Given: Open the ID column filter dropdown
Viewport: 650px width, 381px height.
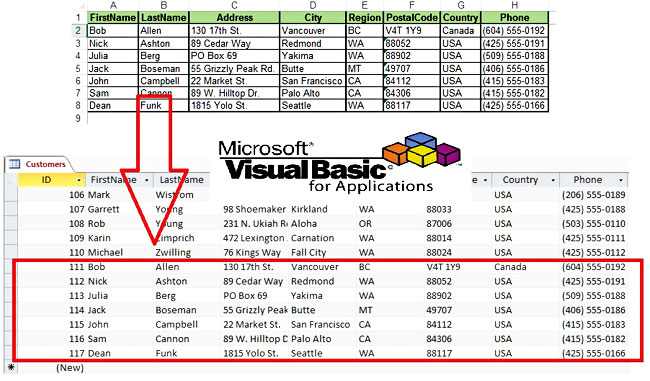Looking at the screenshot, I should 79,180.
